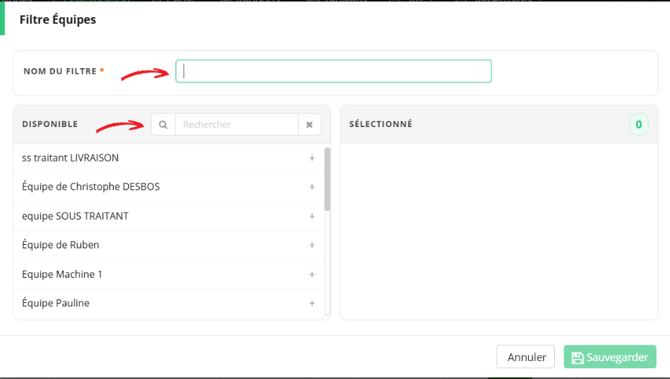Add Équipe de Christophe DESBOS with plus

312,187
